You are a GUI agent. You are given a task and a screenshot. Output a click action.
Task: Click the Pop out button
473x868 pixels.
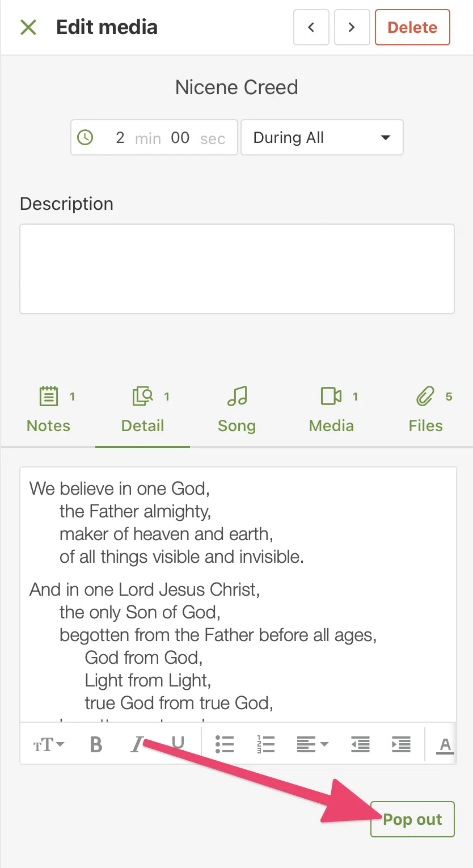[412, 819]
